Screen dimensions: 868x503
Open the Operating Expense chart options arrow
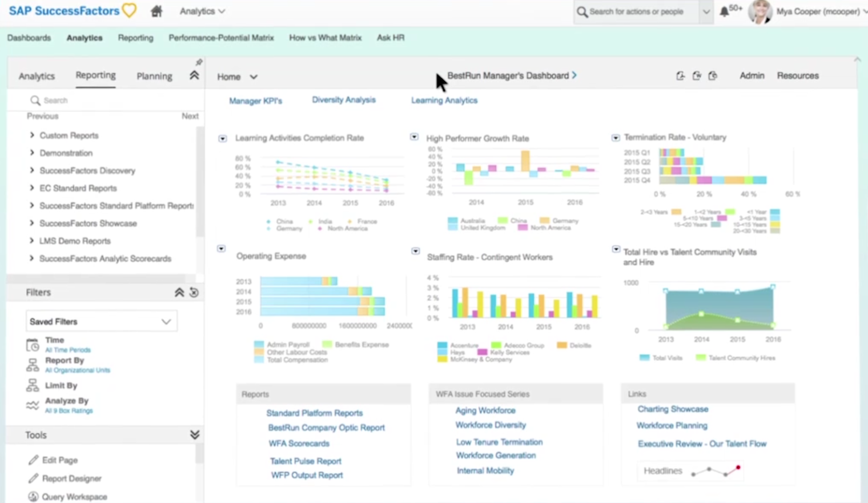pos(222,248)
